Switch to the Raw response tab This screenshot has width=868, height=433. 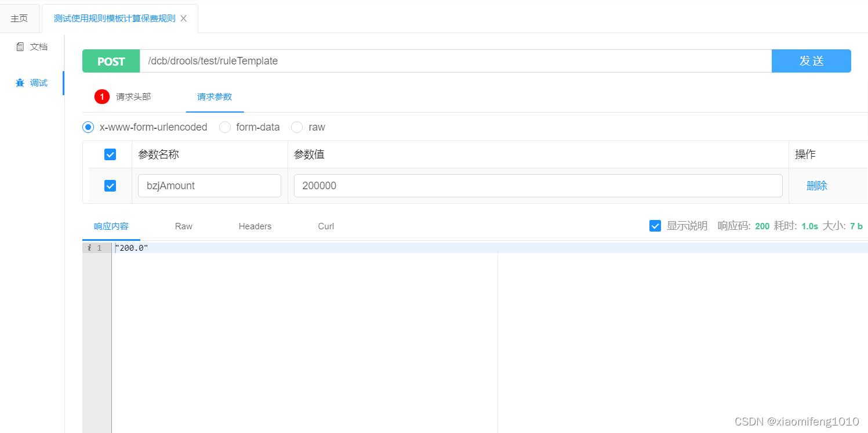[x=184, y=226]
